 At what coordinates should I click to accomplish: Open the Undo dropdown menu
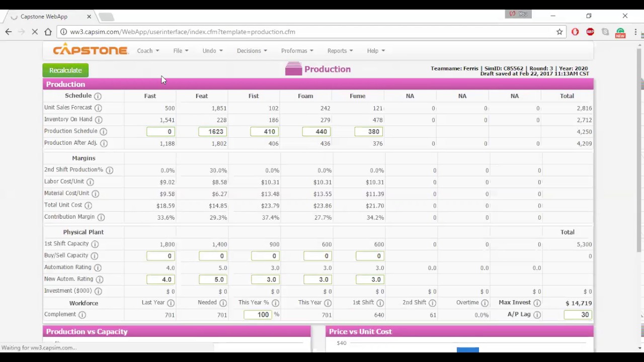point(212,51)
